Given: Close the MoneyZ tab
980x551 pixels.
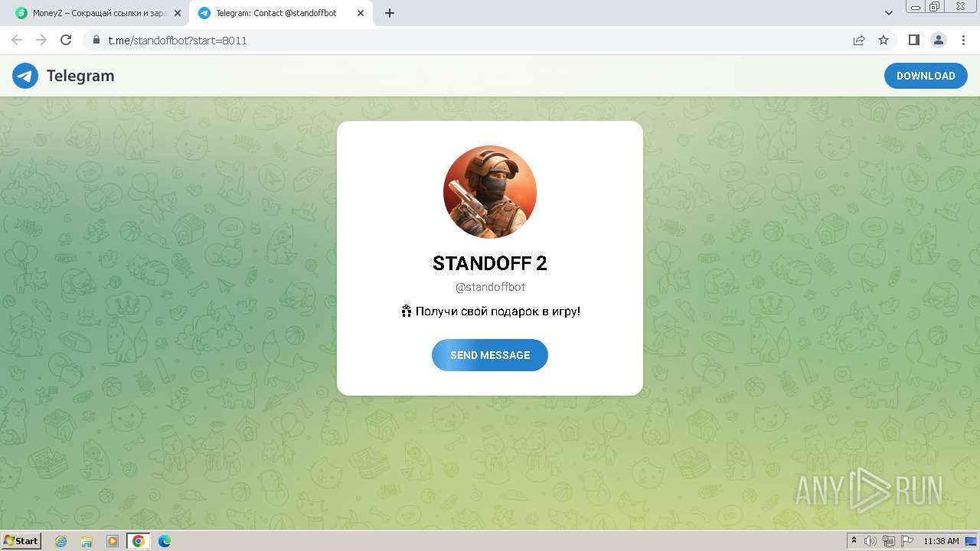Looking at the screenshot, I should [178, 13].
